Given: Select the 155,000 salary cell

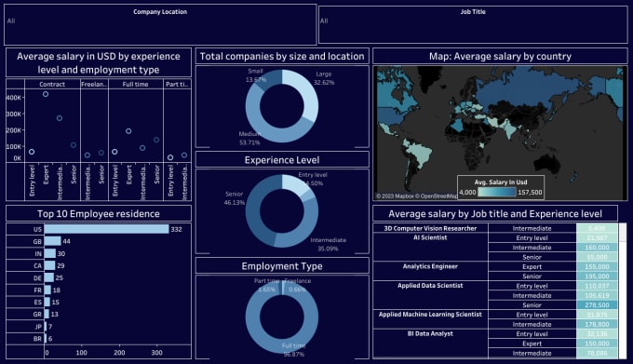Looking at the screenshot, I should (597, 267).
